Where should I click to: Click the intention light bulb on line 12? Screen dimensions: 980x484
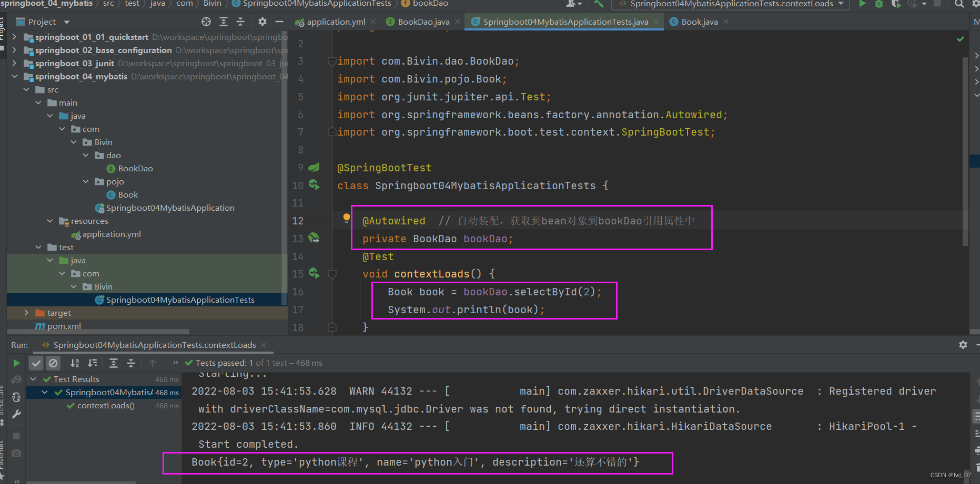pos(346,218)
